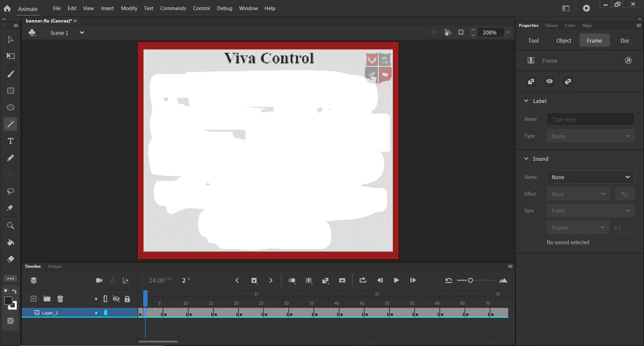Switch to the Output tab
644x346 pixels.
(55, 266)
